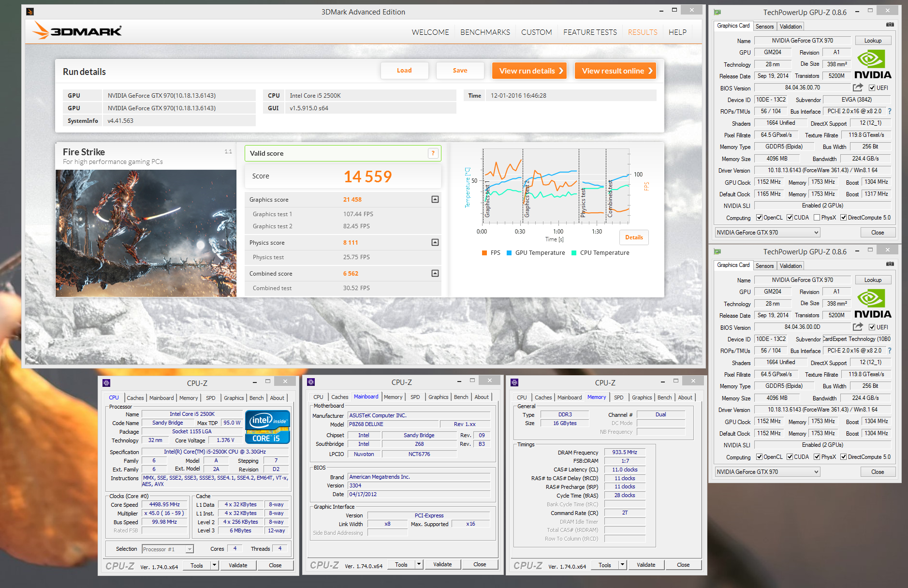
Task: Click the 3DMark window title bar icon
Action: pos(30,12)
